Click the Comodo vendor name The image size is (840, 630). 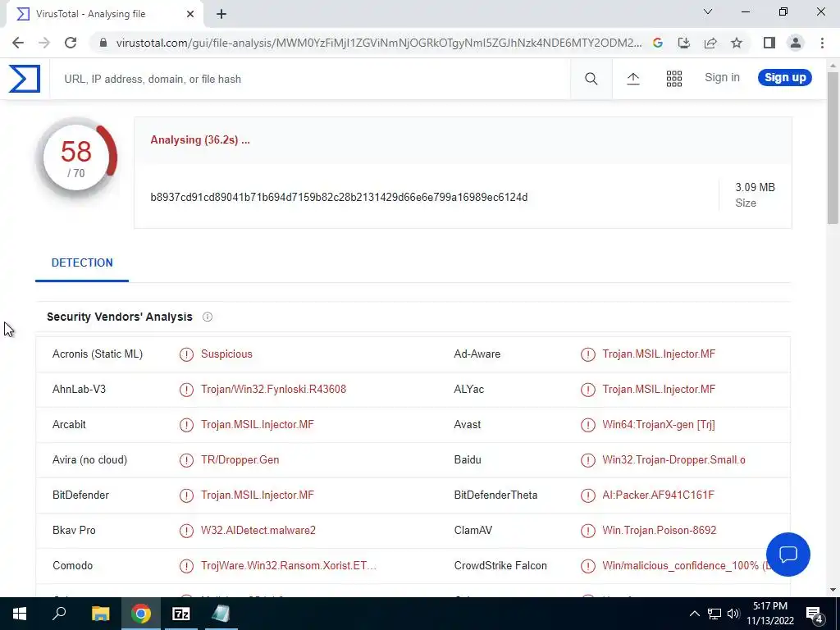pyautogui.click(x=72, y=566)
